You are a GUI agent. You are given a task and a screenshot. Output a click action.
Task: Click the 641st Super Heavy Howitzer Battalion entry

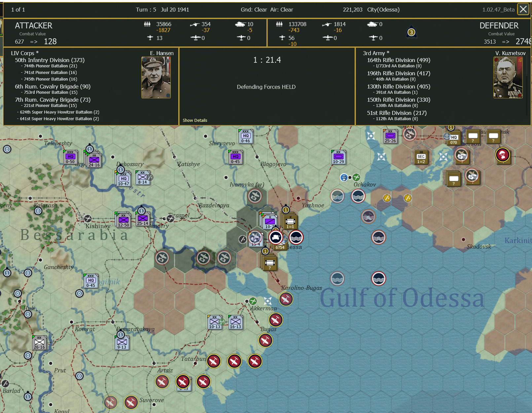(59, 119)
